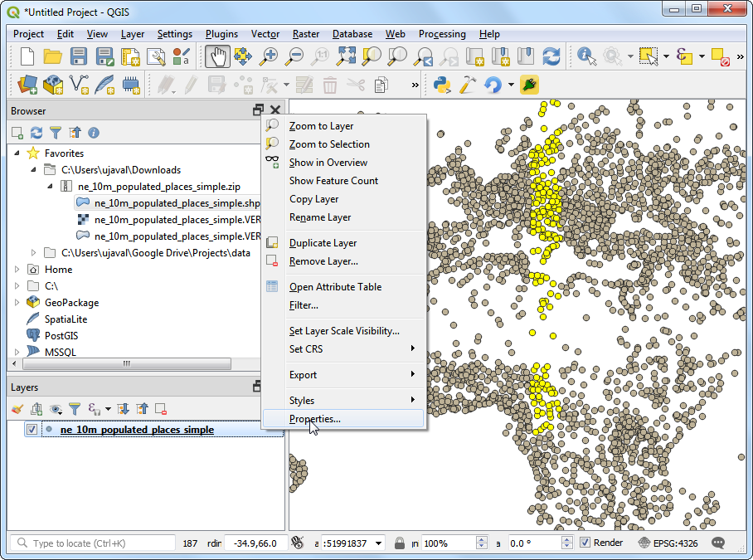Open the map scale dropdown
This screenshot has width=753, height=560.
[379, 543]
